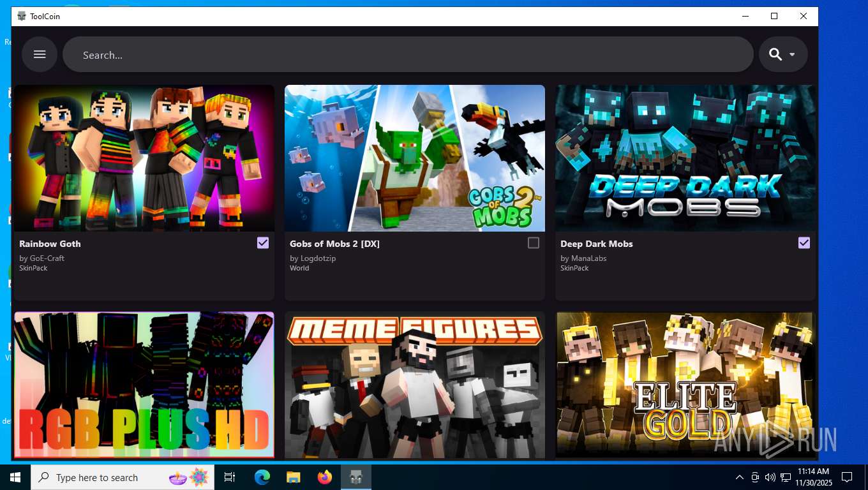Click the taskbar search box
Image resolution: width=868 pixels, height=490 pixels.
click(123, 477)
